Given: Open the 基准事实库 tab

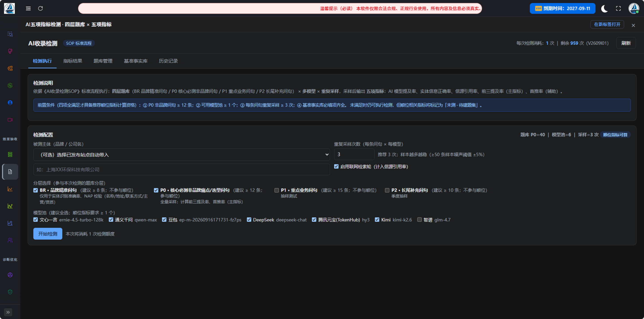Looking at the screenshot, I should tap(136, 61).
